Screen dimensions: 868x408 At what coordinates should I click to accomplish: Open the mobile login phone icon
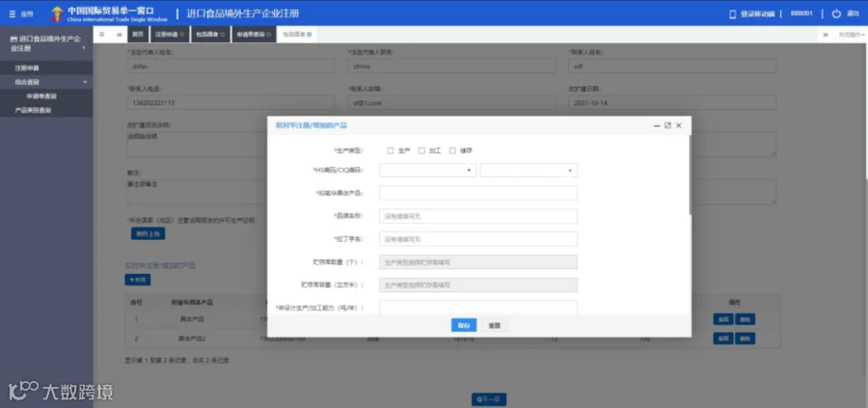(732, 14)
